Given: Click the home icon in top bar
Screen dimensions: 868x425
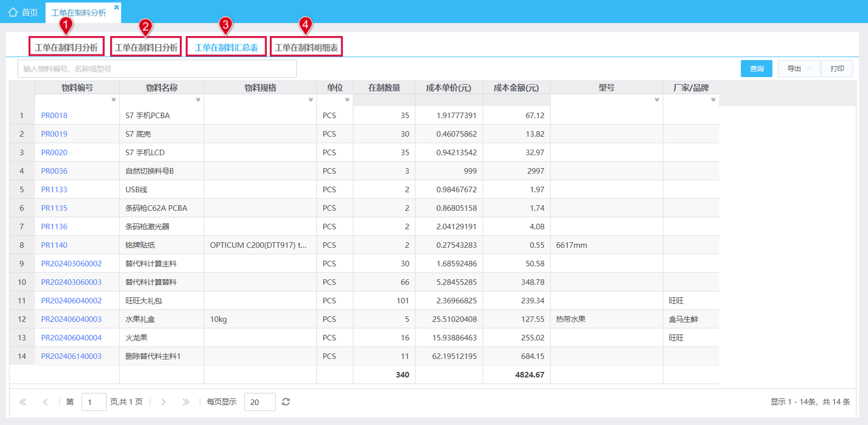Looking at the screenshot, I should (13, 12).
